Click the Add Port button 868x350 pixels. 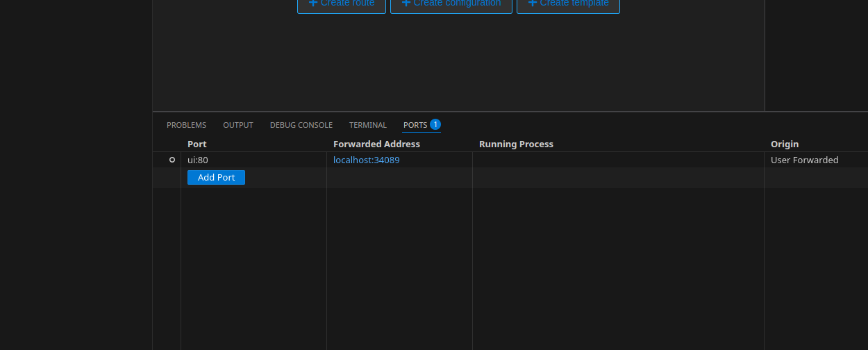point(216,177)
